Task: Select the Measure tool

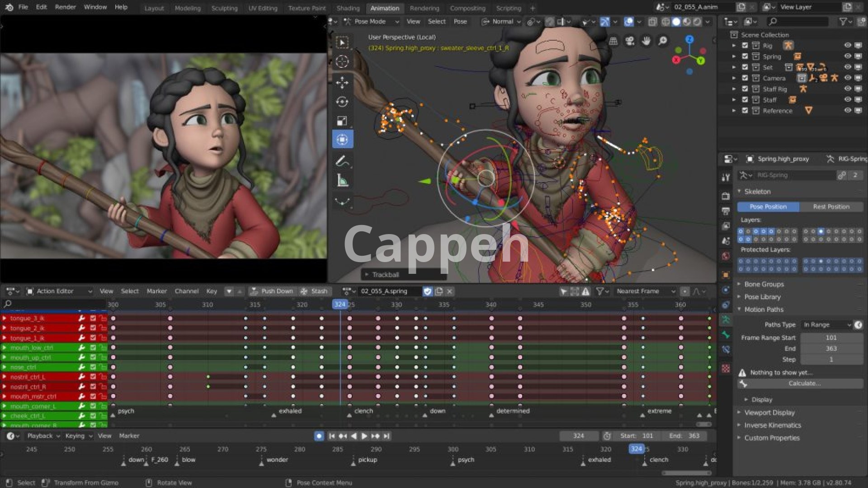Action: coord(342,181)
